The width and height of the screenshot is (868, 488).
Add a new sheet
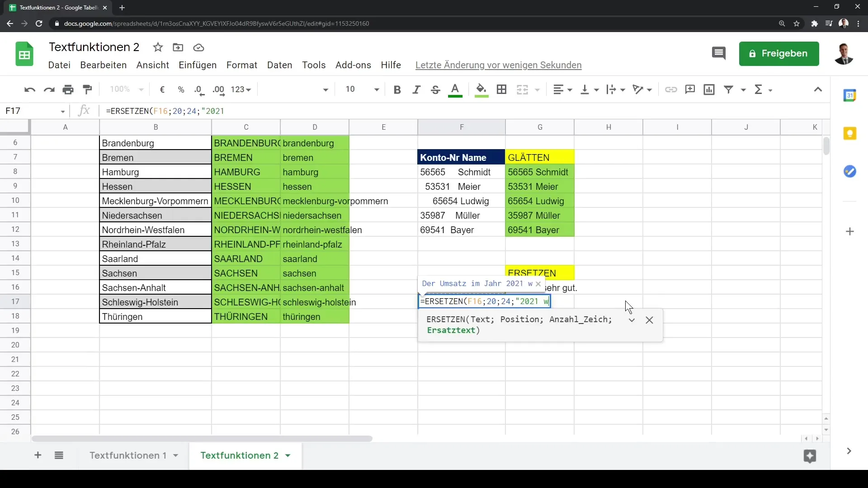(38, 455)
